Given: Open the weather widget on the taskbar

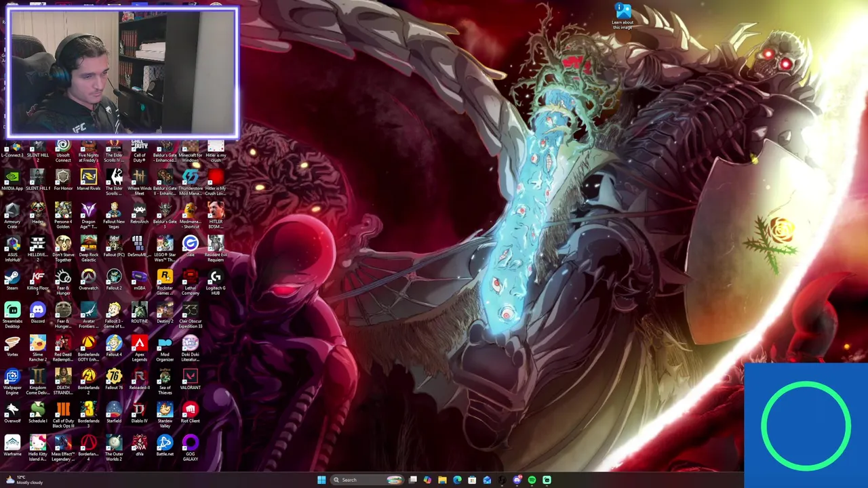Looking at the screenshot, I should (24, 480).
